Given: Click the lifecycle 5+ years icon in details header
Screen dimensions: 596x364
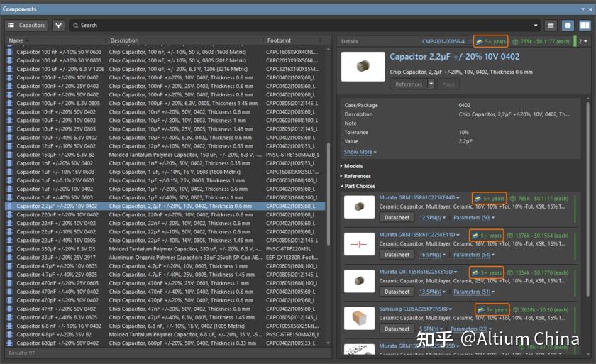Looking at the screenshot, I should coord(480,41).
